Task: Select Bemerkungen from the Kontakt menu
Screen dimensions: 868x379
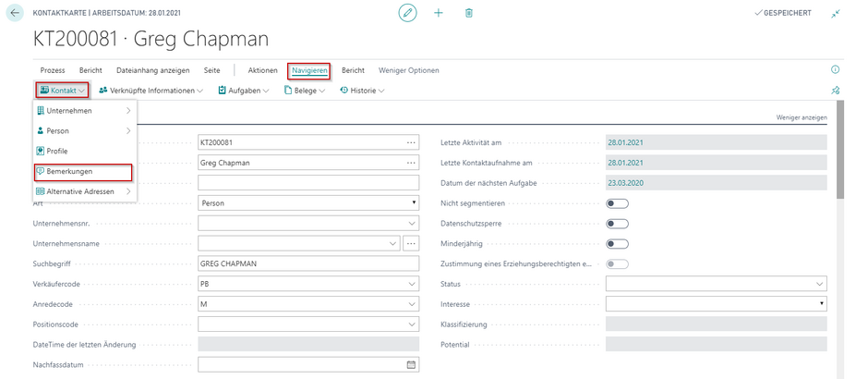Action: tap(69, 172)
